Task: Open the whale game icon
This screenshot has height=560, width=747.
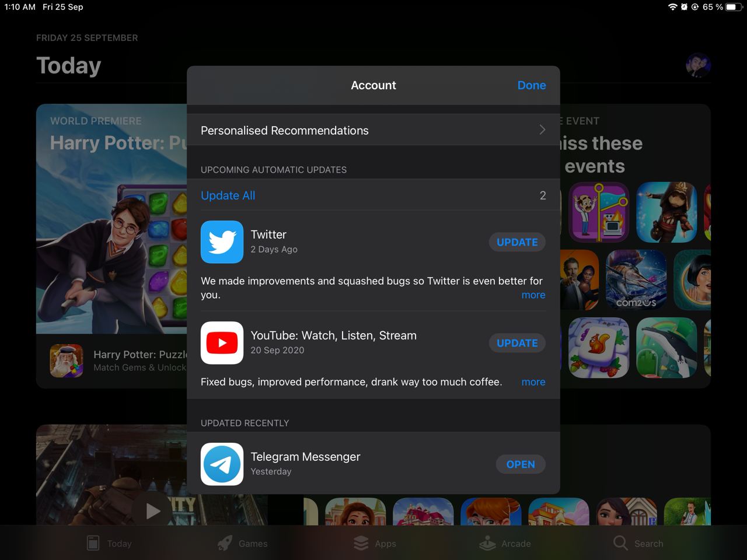Action: 666,348
